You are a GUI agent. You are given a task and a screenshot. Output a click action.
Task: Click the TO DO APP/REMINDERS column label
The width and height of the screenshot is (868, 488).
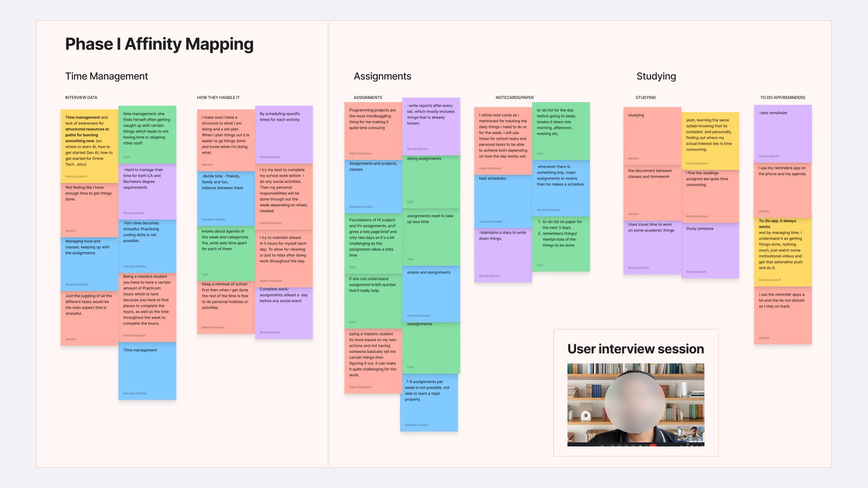tap(783, 98)
